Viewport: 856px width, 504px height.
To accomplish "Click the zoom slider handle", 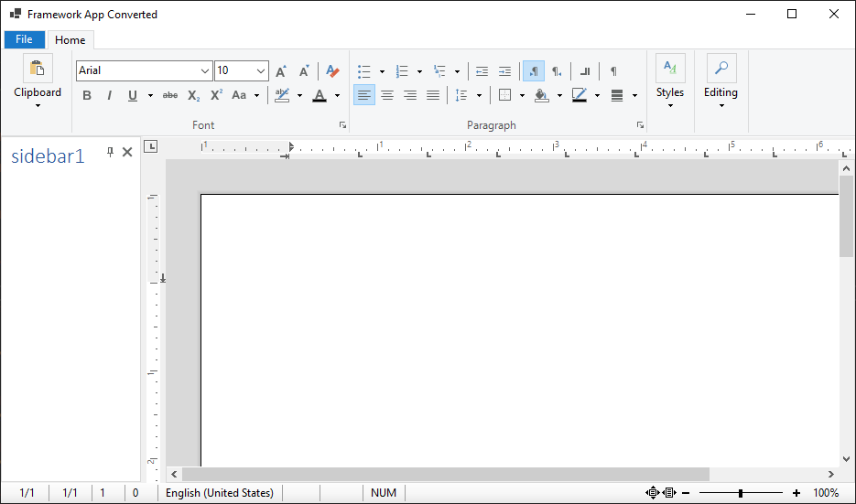I will [741, 493].
